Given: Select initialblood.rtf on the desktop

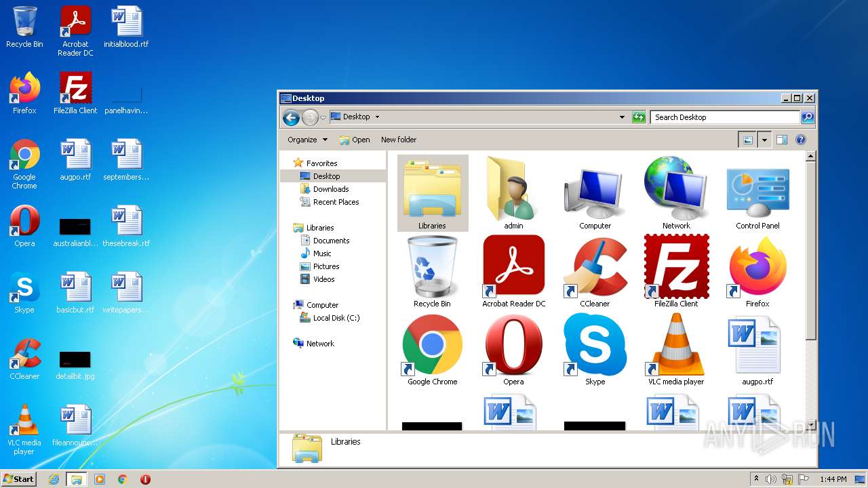Looking at the screenshot, I should click(x=126, y=27).
